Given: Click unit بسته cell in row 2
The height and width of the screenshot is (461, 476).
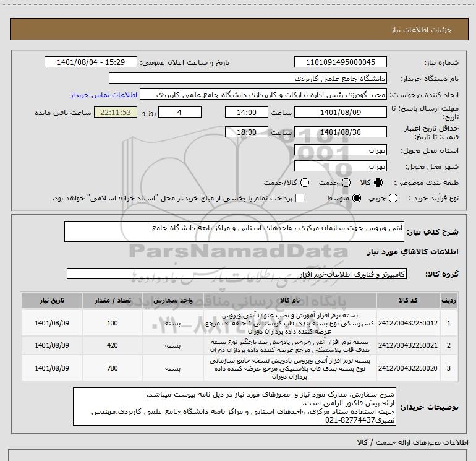Looking at the screenshot, I should click(x=172, y=345).
